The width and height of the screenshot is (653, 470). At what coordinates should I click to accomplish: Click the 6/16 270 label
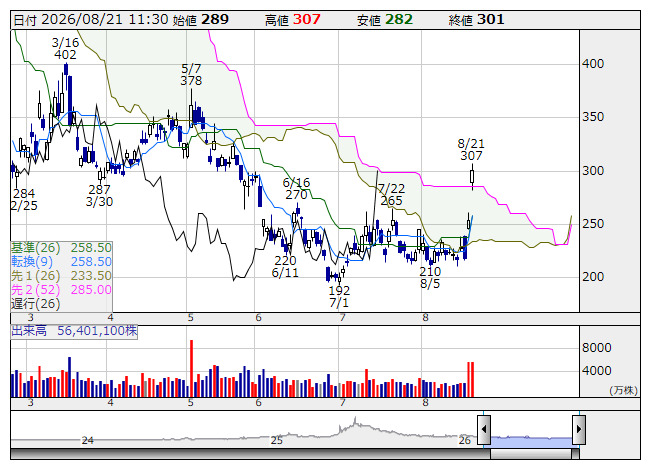click(296, 189)
